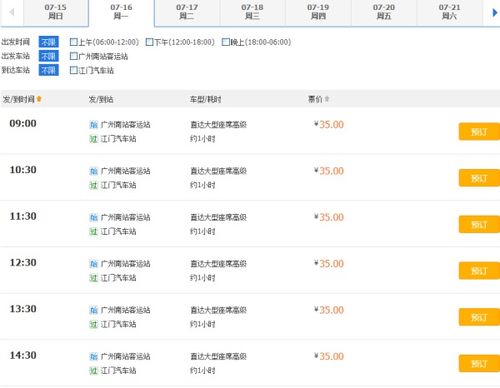
Task: Click the 13:30 departure time
Action: [23, 309]
